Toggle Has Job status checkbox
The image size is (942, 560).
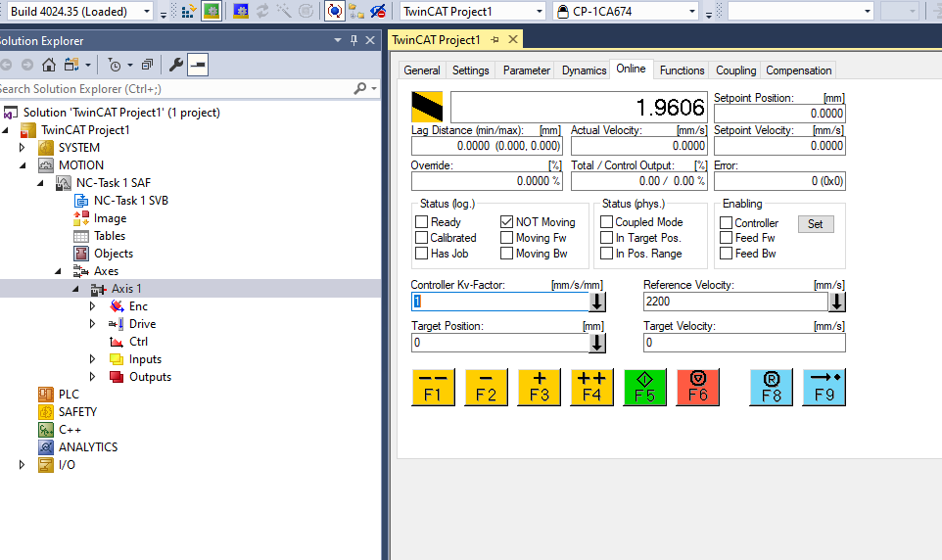(x=421, y=254)
